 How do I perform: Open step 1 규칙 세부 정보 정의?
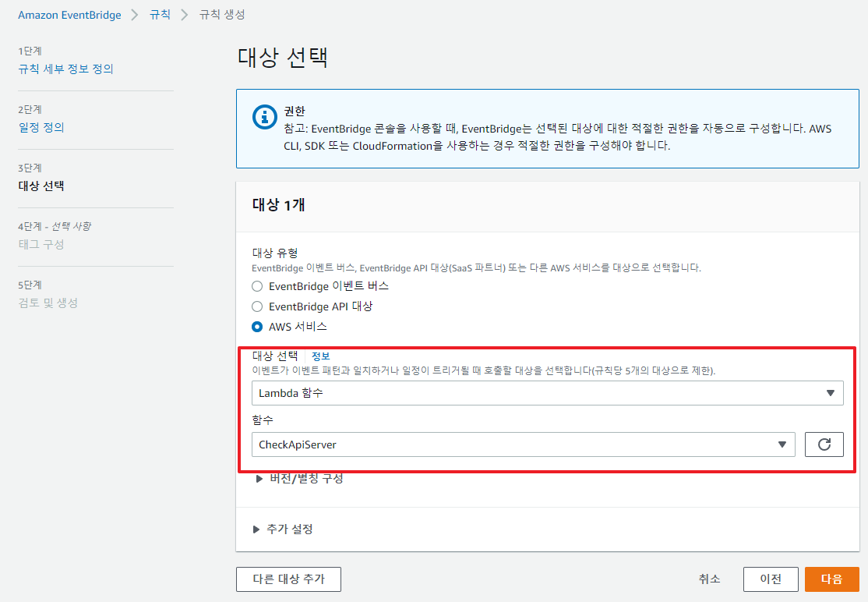tap(66, 69)
